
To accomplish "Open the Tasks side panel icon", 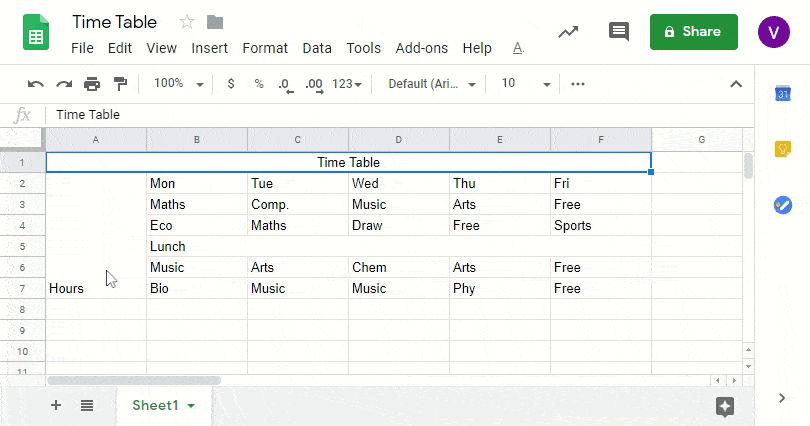I will point(783,205).
